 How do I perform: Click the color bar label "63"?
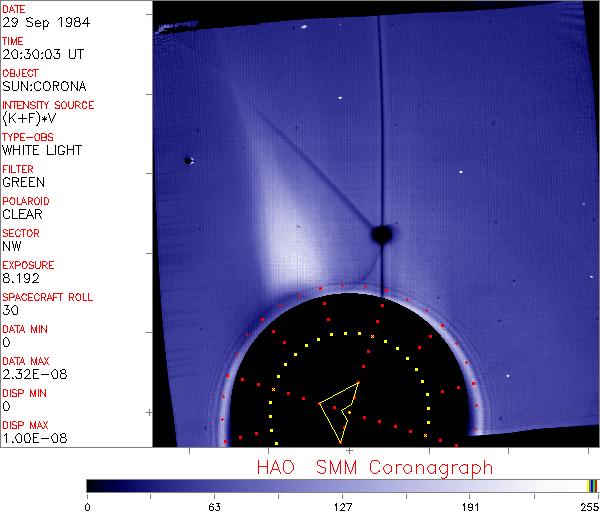(214, 507)
